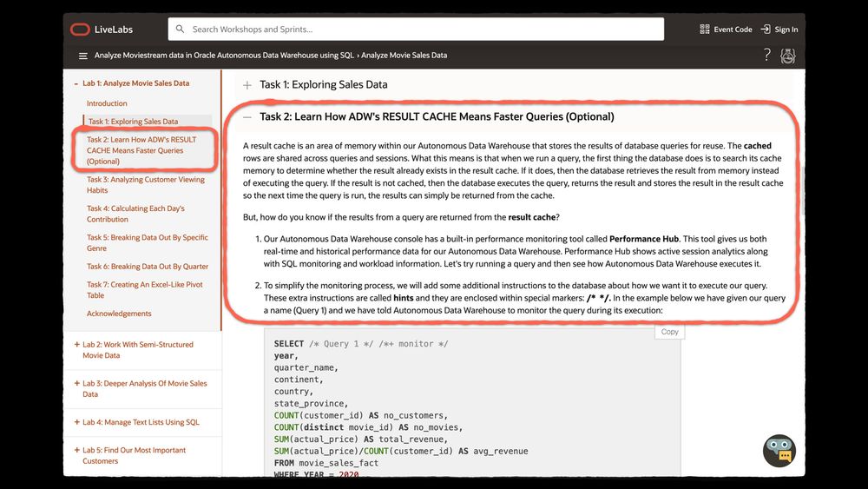Screen dimensions: 868x489
Task: Expand Task 1: Exploring Sales Data section
Action: pyautogui.click(x=247, y=85)
